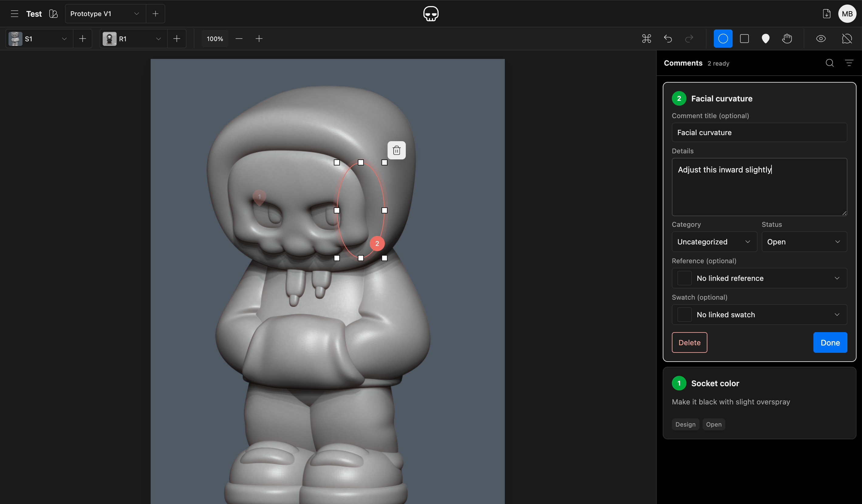Select the pin marker tool

click(x=765, y=39)
